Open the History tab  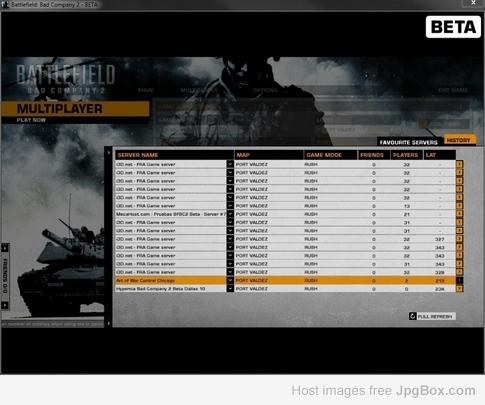458,140
